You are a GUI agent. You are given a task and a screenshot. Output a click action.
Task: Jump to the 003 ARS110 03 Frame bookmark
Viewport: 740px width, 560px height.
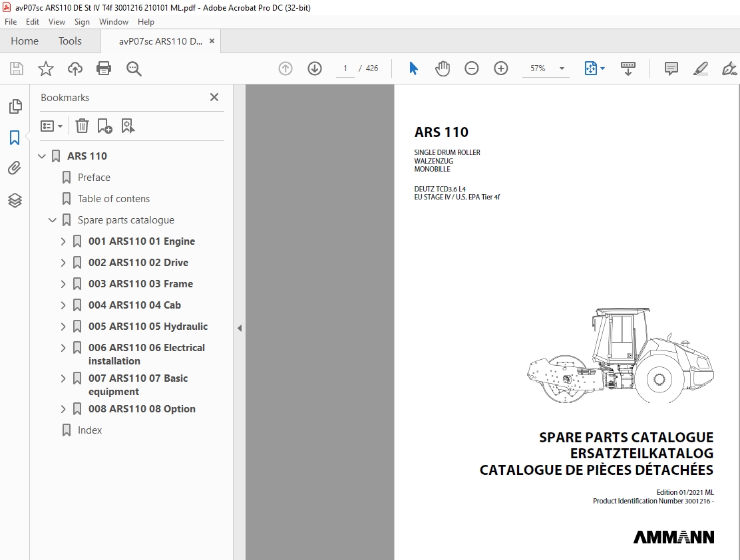coord(140,284)
